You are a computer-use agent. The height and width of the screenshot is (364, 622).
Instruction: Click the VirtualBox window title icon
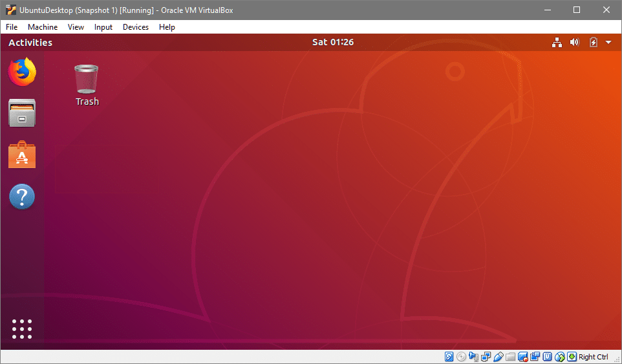click(x=11, y=10)
